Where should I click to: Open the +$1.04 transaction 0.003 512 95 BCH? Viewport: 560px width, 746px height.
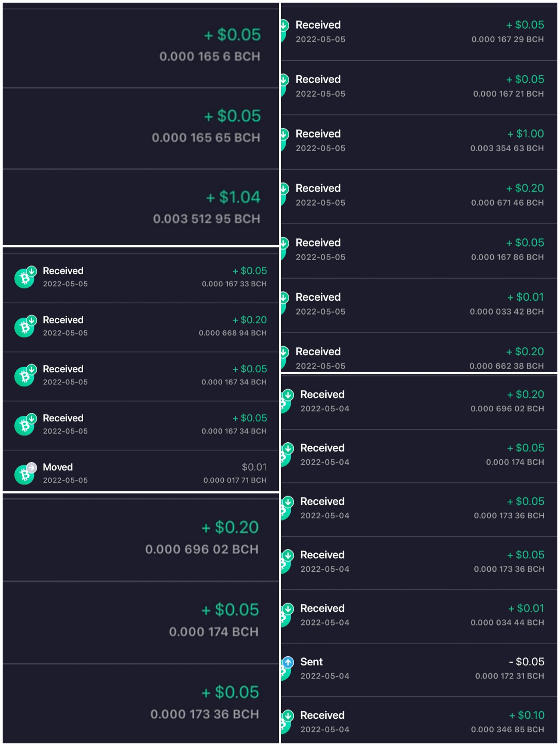point(141,207)
